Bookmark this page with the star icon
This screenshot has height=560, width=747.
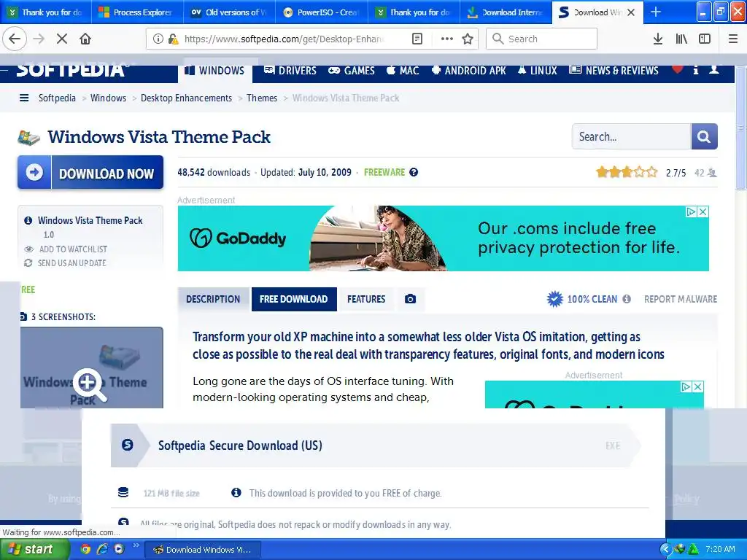(468, 39)
